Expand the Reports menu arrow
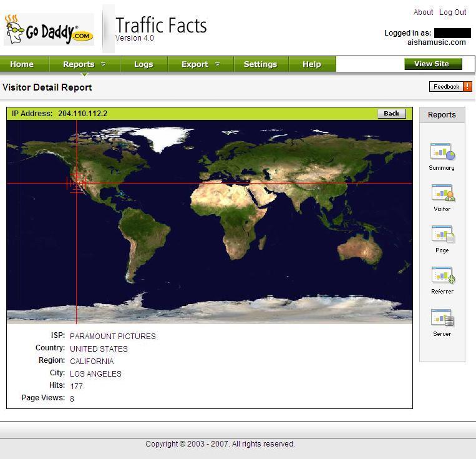The height and width of the screenshot is (459, 476). tap(103, 64)
